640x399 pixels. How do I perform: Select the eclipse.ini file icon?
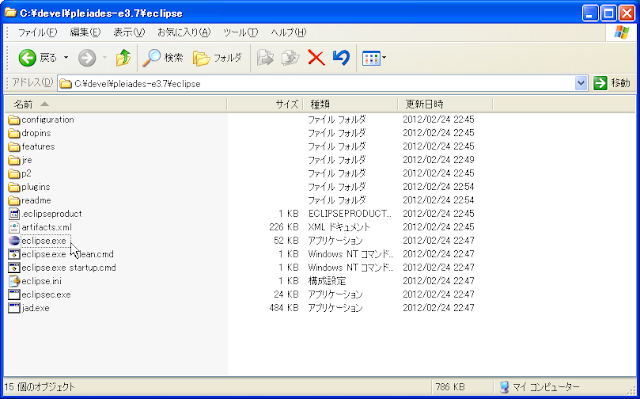[x=14, y=281]
